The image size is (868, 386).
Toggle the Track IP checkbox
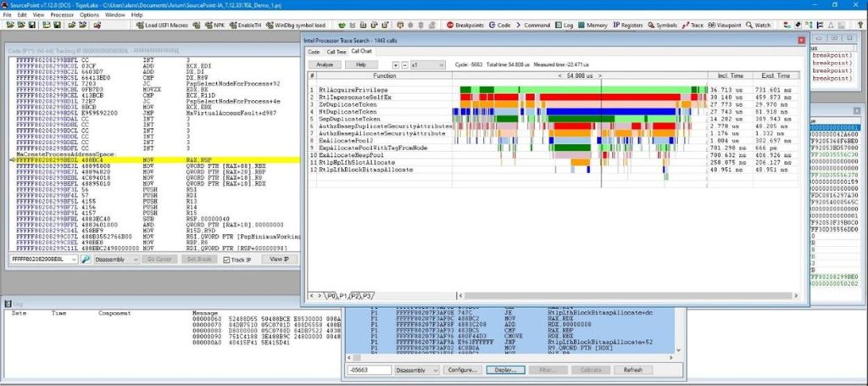226,259
